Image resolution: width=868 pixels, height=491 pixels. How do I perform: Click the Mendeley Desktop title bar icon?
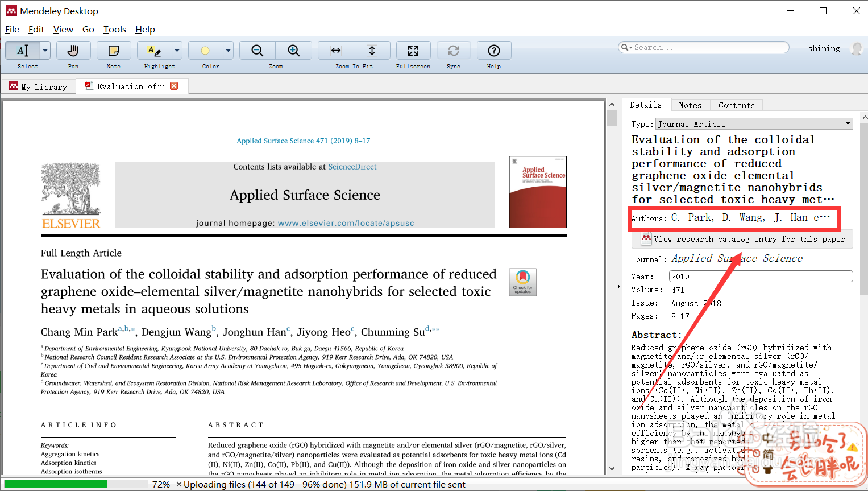(11, 11)
